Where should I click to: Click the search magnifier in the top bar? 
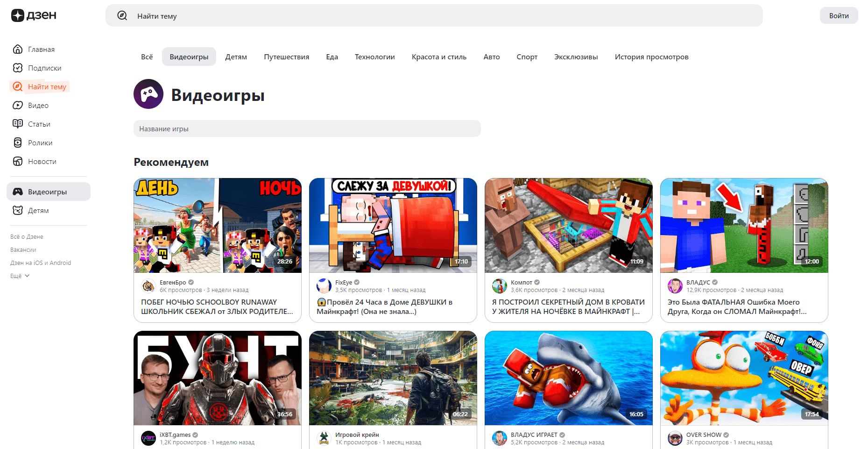122,15
